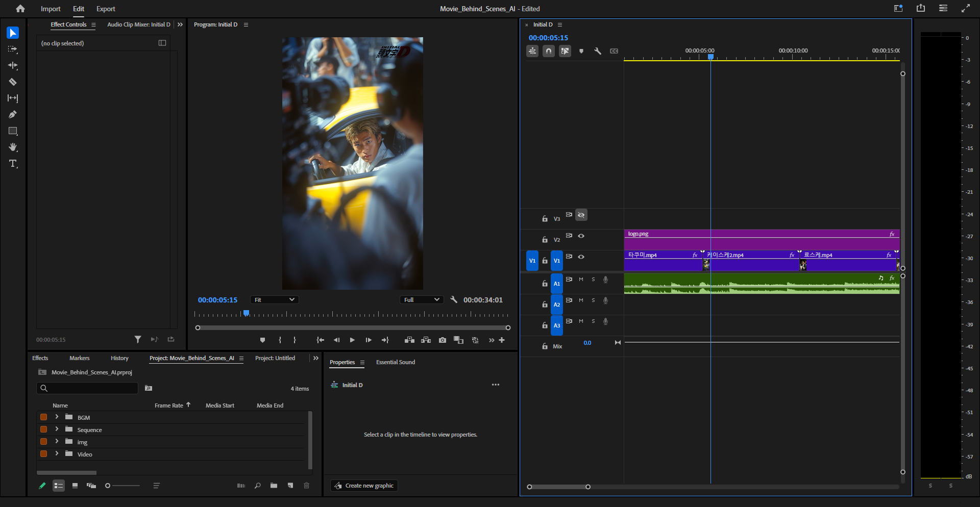Toggle Linked Selection in timeline
The image size is (980, 507).
[565, 51]
